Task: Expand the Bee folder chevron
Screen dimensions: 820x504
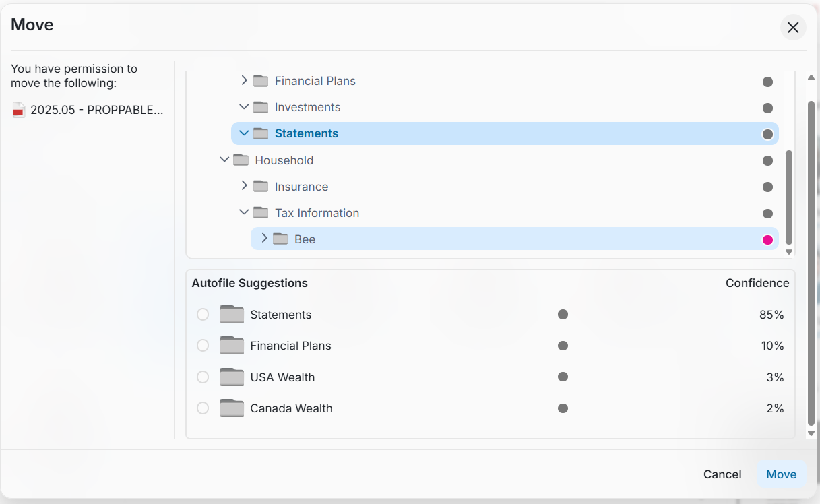Action: (x=264, y=238)
